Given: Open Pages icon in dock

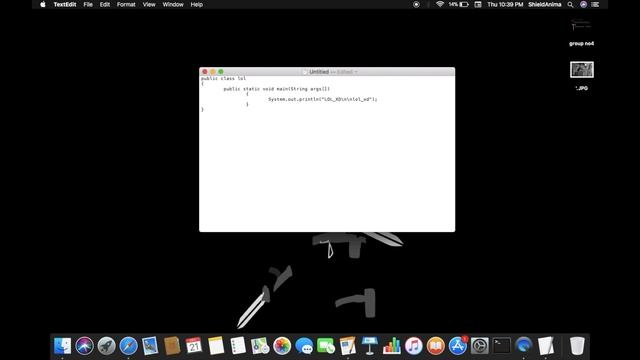Looking at the screenshot, I should coord(348,346).
